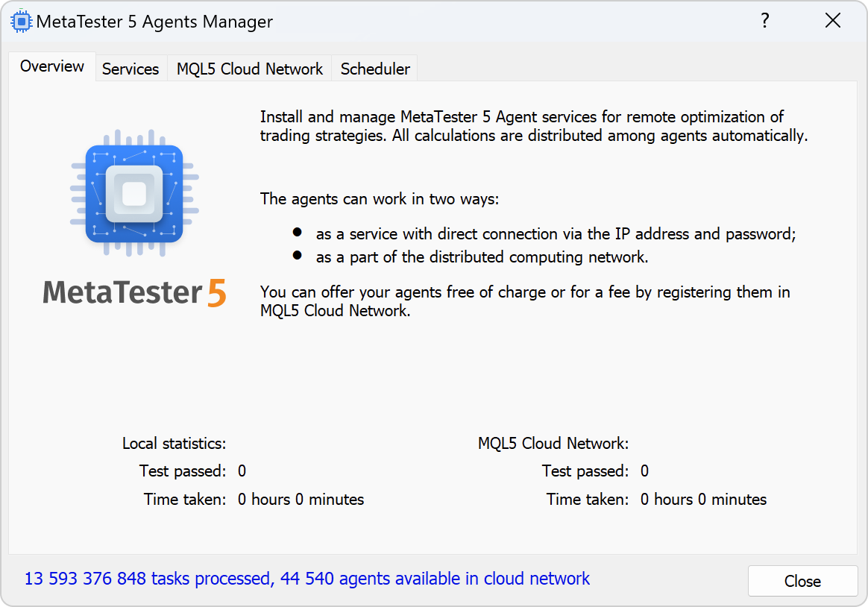
Task: Select the Scheduler tab
Action: [375, 69]
